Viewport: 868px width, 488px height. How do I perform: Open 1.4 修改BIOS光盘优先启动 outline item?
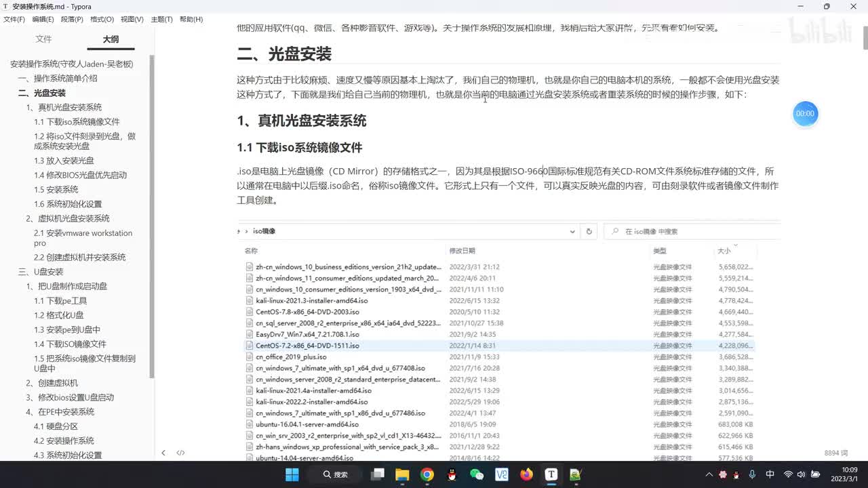(80, 175)
